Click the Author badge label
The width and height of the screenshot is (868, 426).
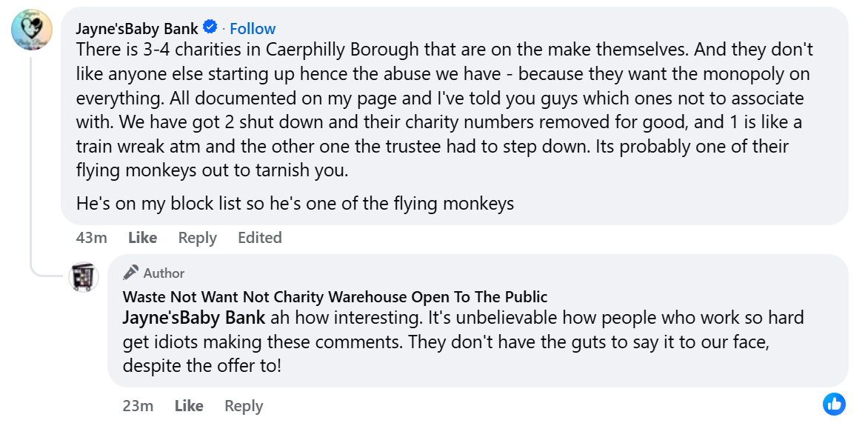tap(164, 273)
